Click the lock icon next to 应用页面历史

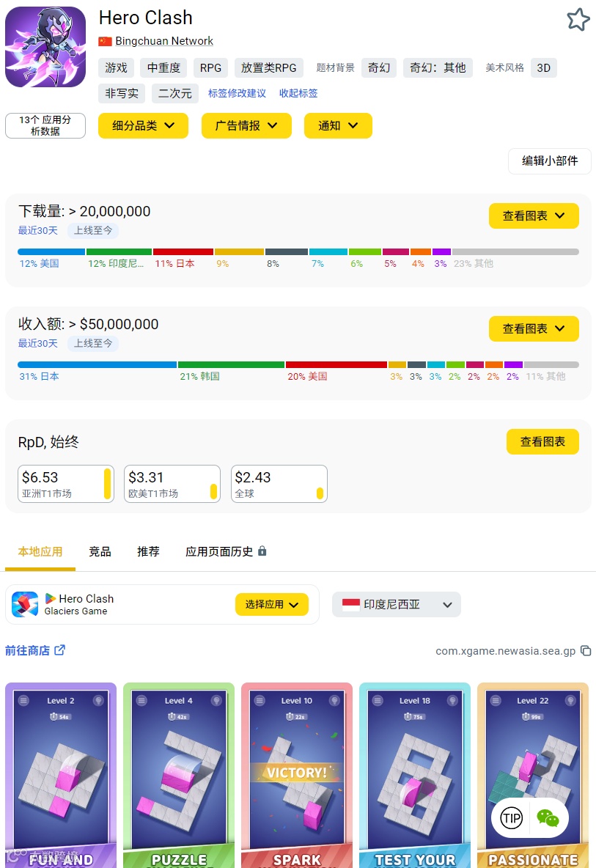point(262,551)
